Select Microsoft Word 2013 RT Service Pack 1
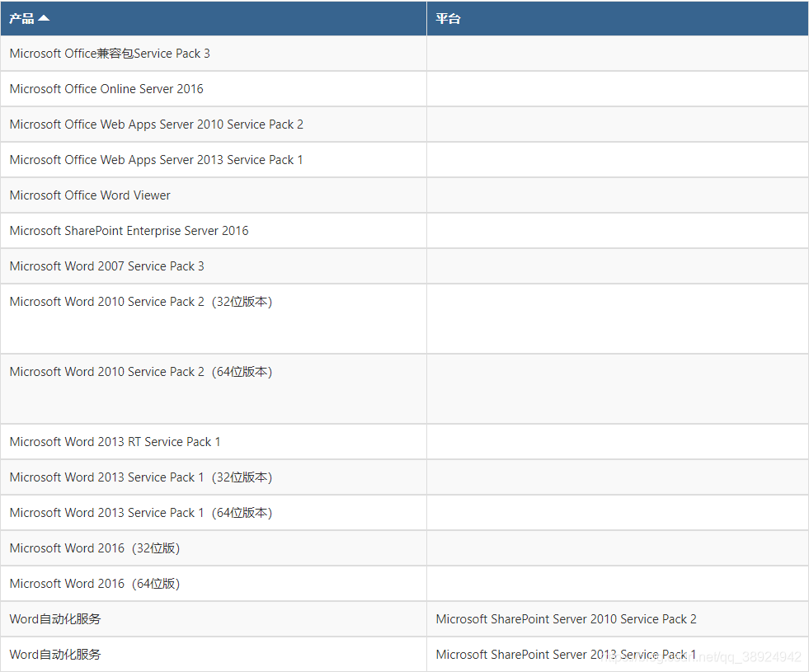 (115, 442)
